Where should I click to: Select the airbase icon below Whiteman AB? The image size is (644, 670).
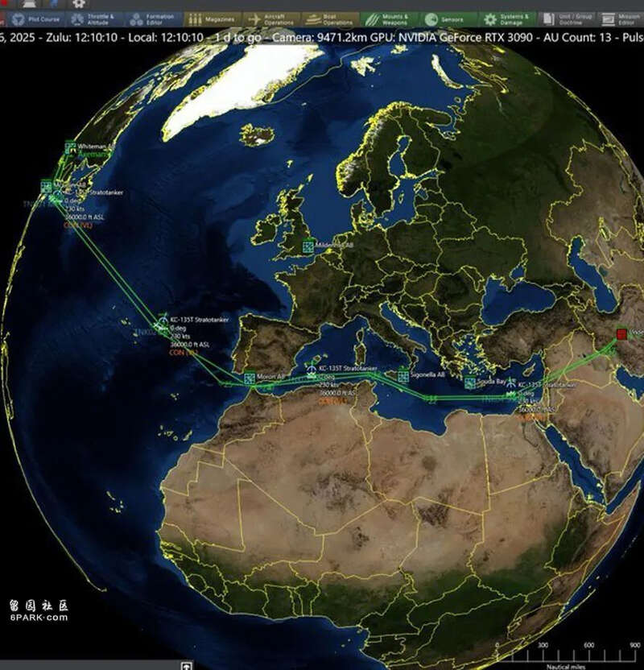(47, 186)
